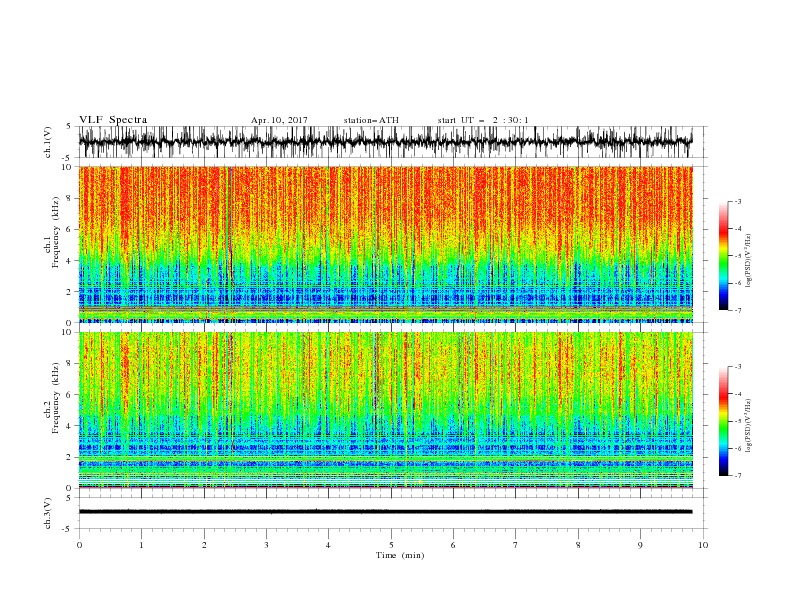
Task: Click the "-4" label on lower colorbar
Action: pyautogui.click(x=737, y=394)
